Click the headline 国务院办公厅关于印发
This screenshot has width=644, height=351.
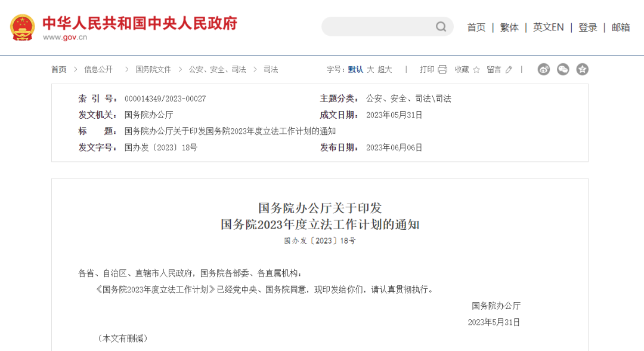point(320,208)
